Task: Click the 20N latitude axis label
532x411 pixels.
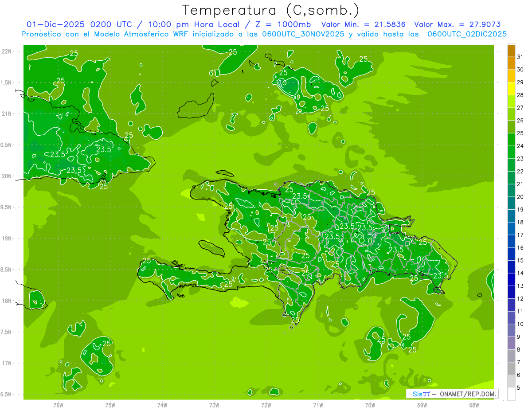Action: point(8,176)
